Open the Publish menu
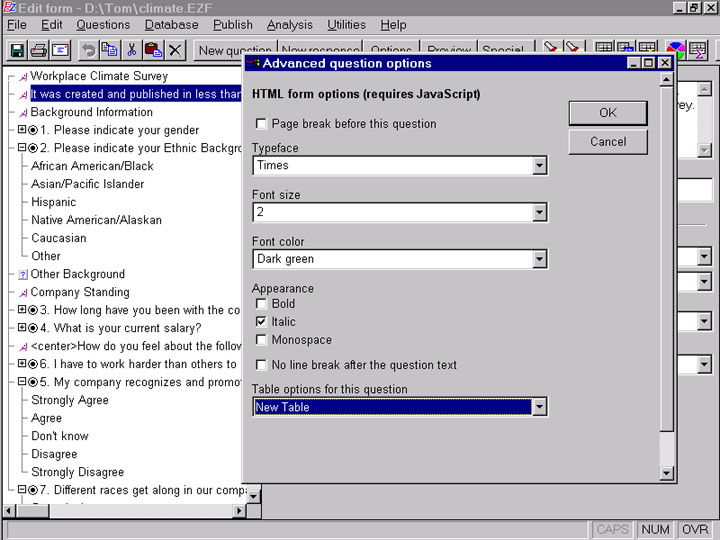Viewport: 720px width, 540px height. 233,25
